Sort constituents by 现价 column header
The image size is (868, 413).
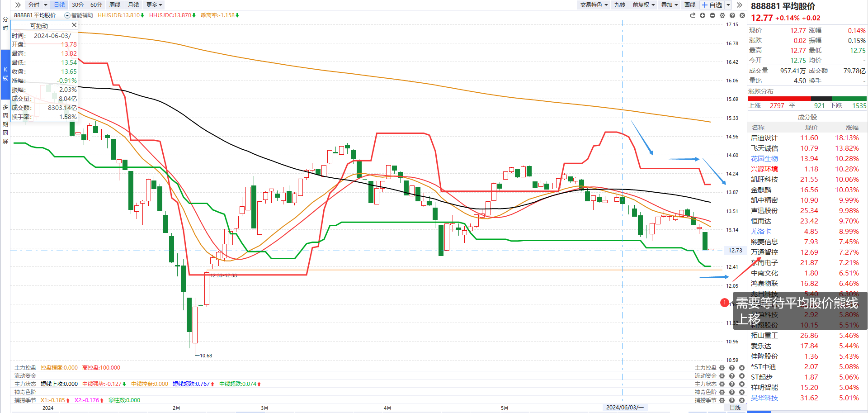[x=811, y=128]
